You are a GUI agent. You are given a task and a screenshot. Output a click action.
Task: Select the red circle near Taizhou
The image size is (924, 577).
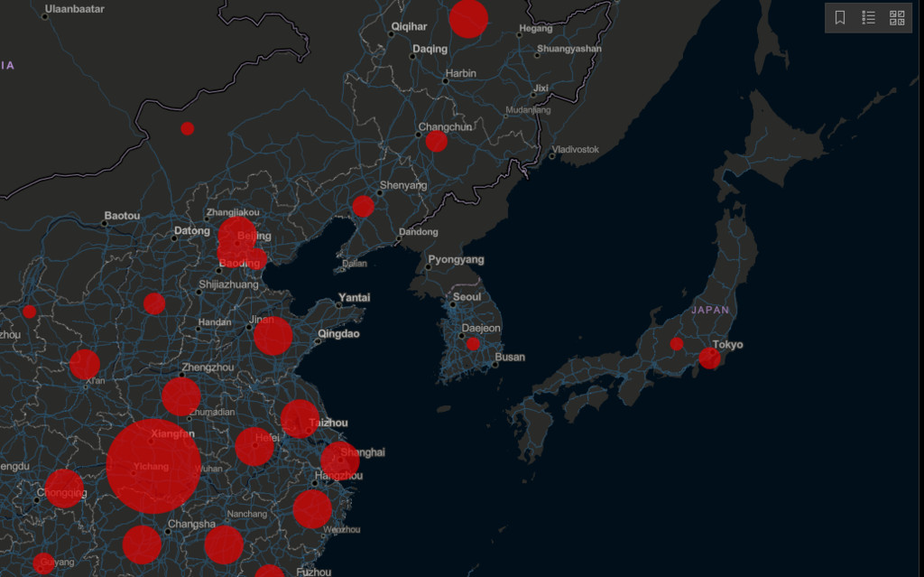[300, 419]
